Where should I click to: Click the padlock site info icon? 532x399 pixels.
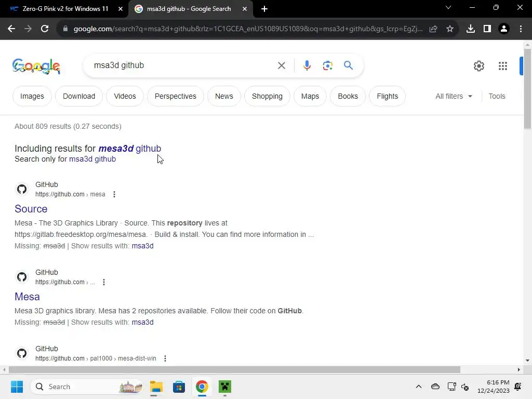(x=65, y=29)
